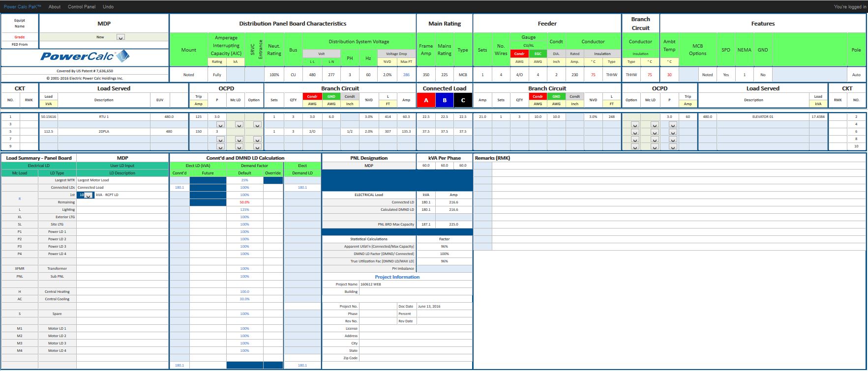
Task: Click the Power Calc PaK brand link
Action: coord(23,7)
